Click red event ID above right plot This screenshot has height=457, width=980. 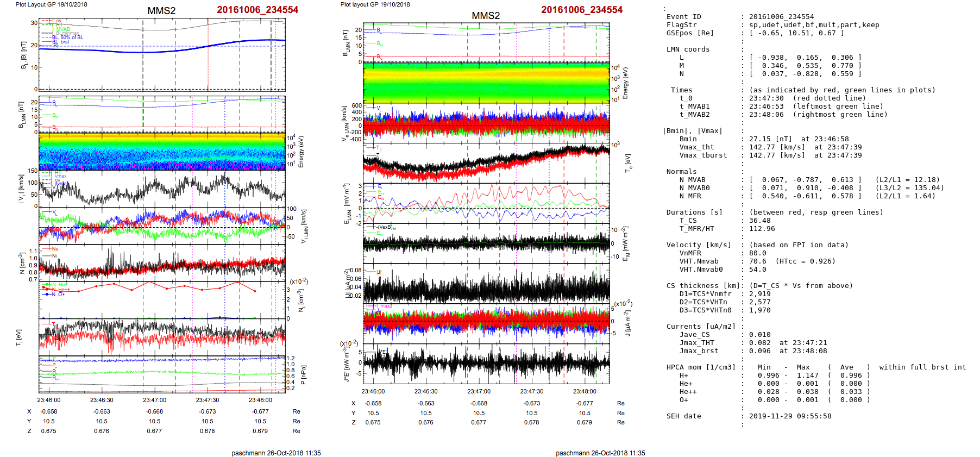pyautogui.click(x=581, y=10)
